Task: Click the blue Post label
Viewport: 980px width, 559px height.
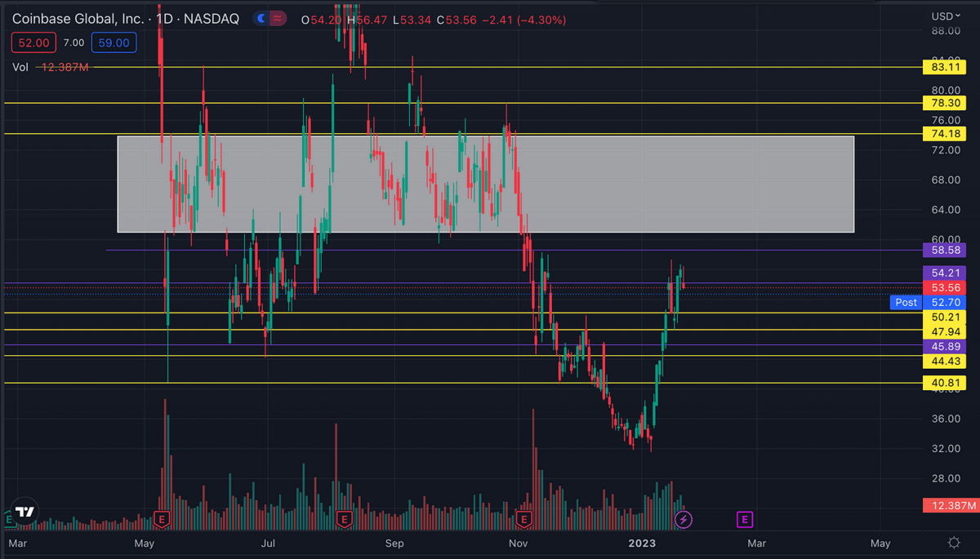Action: pyautogui.click(x=906, y=302)
